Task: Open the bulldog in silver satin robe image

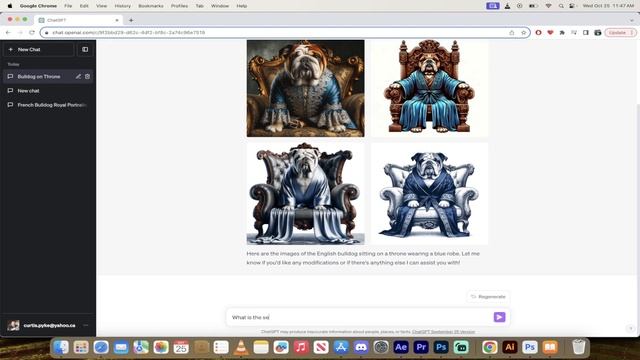Action: tap(305, 193)
